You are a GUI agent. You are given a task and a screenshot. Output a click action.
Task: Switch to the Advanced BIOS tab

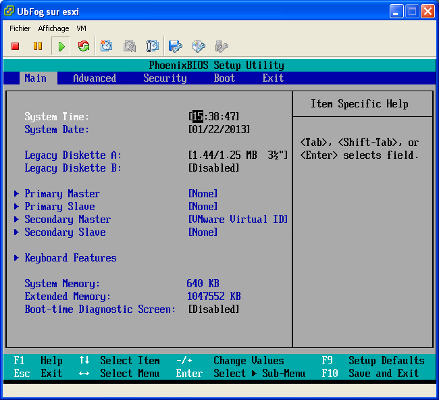pos(95,78)
